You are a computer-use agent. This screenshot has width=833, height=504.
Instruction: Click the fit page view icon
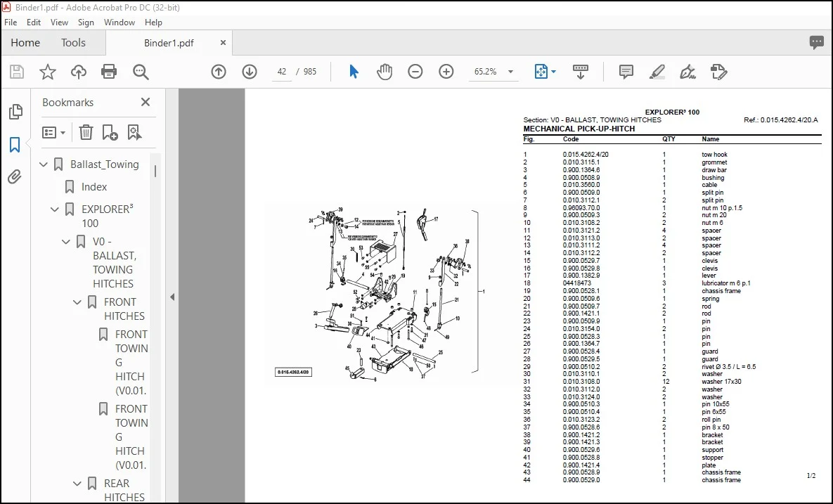pyautogui.click(x=541, y=72)
